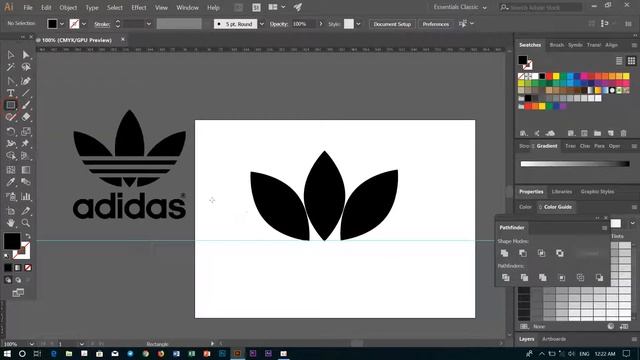Choose the Magic Wand tool
This screenshot has width=640, height=360.
click(11, 67)
